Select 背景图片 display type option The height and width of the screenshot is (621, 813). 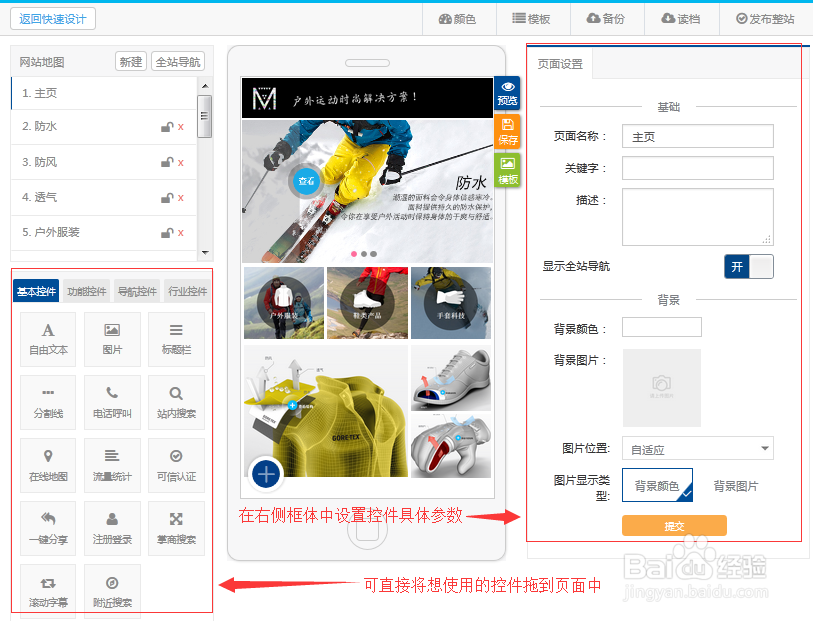(736, 486)
